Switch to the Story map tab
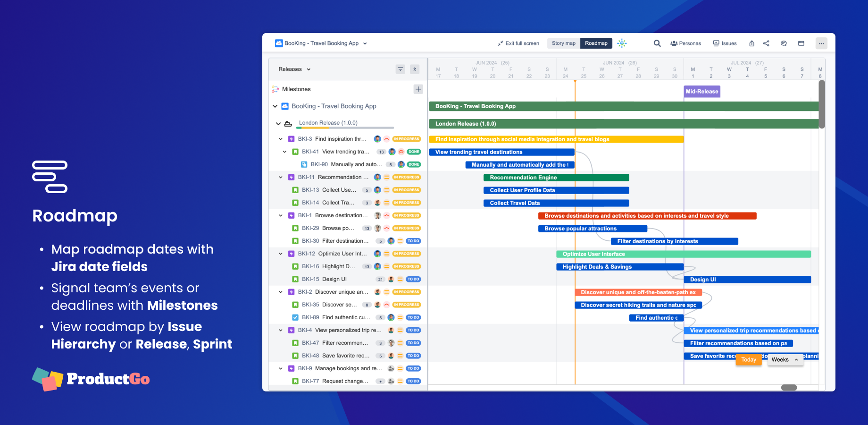This screenshot has height=425, width=868. tap(563, 43)
